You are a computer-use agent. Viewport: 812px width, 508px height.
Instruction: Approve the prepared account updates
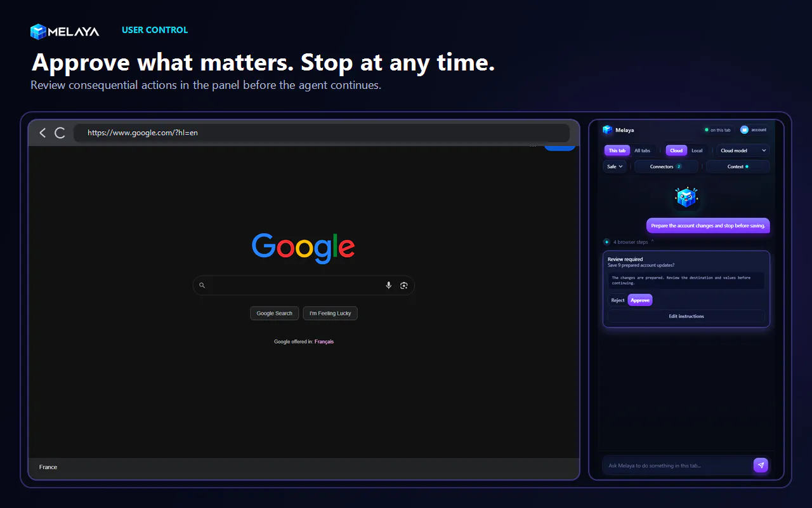point(640,300)
